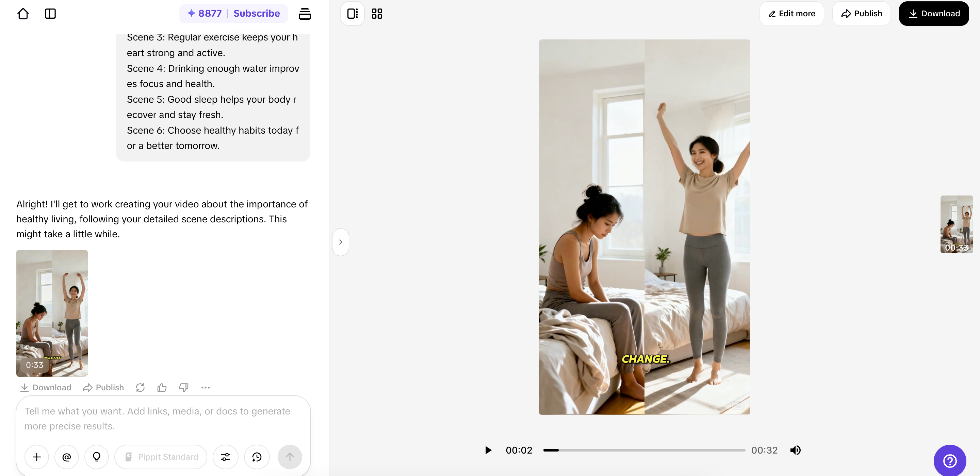
Task: Open the Pippit Standard model selector
Action: point(161,457)
